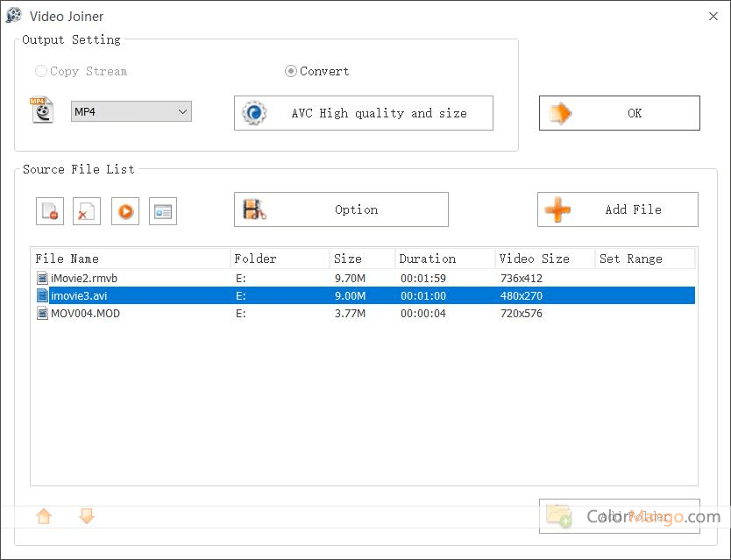Click the MP4 format file icon
Screen dimensions: 731x560
tap(41, 111)
